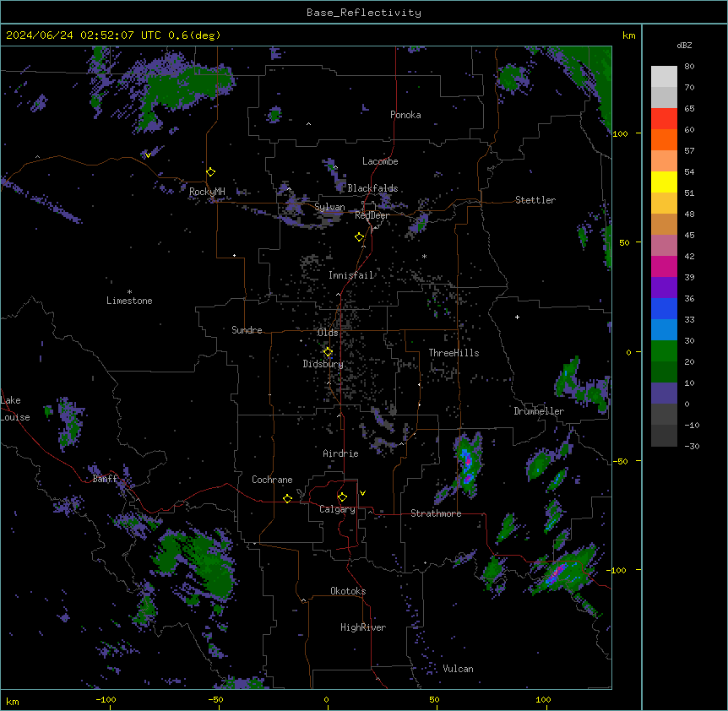This screenshot has height=711, width=728.
Task: Click the Sundre city label
Action: point(247,330)
